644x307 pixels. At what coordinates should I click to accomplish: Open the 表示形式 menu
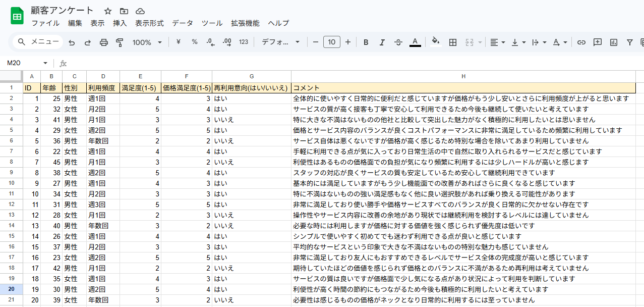point(149,23)
